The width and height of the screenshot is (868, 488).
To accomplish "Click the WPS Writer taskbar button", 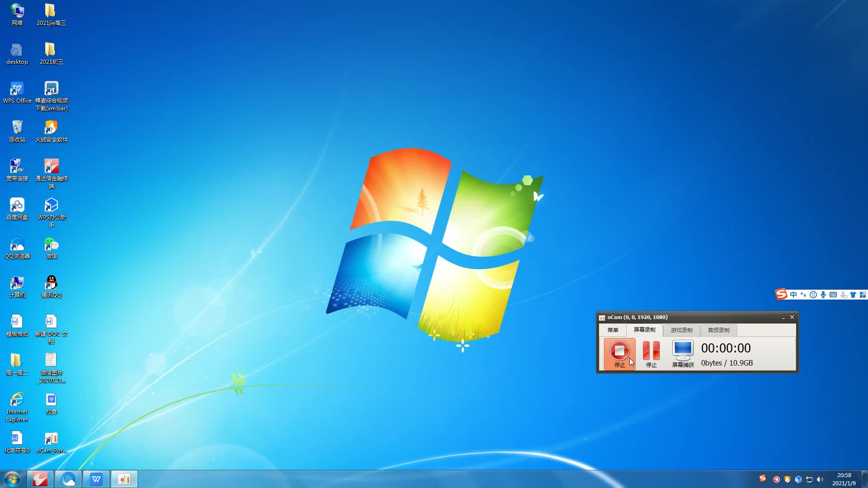I will 96,479.
